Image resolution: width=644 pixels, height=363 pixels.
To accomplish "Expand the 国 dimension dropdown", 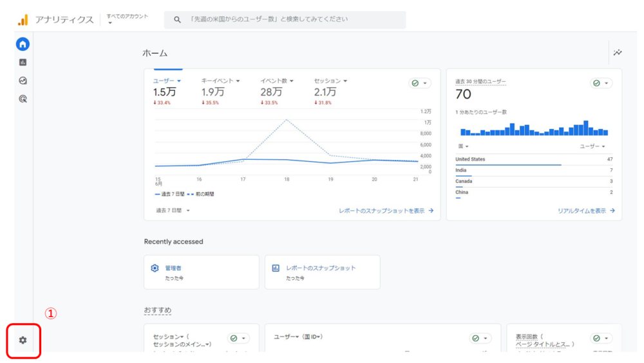I will [x=463, y=146].
